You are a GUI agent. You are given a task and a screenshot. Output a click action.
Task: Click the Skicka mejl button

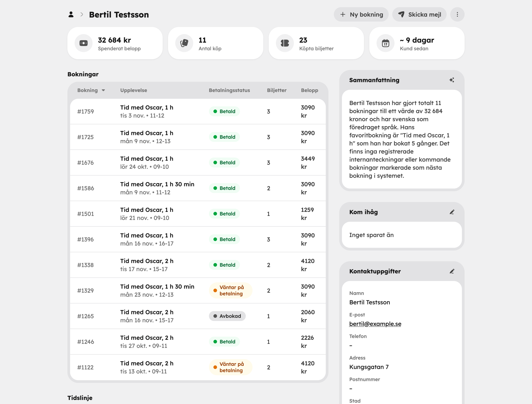(419, 14)
